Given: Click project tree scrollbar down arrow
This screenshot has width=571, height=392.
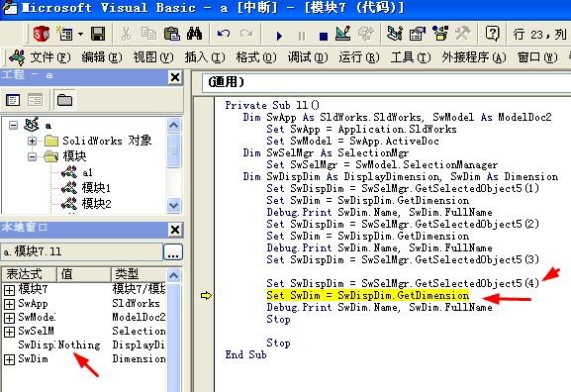Looking at the screenshot, I should click(x=174, y=206).
